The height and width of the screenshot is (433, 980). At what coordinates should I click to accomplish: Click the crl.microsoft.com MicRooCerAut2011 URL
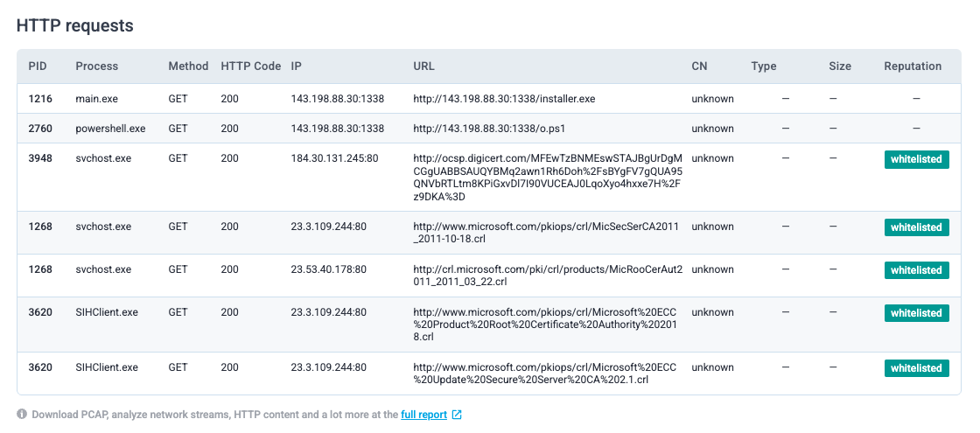coord(547,276)
